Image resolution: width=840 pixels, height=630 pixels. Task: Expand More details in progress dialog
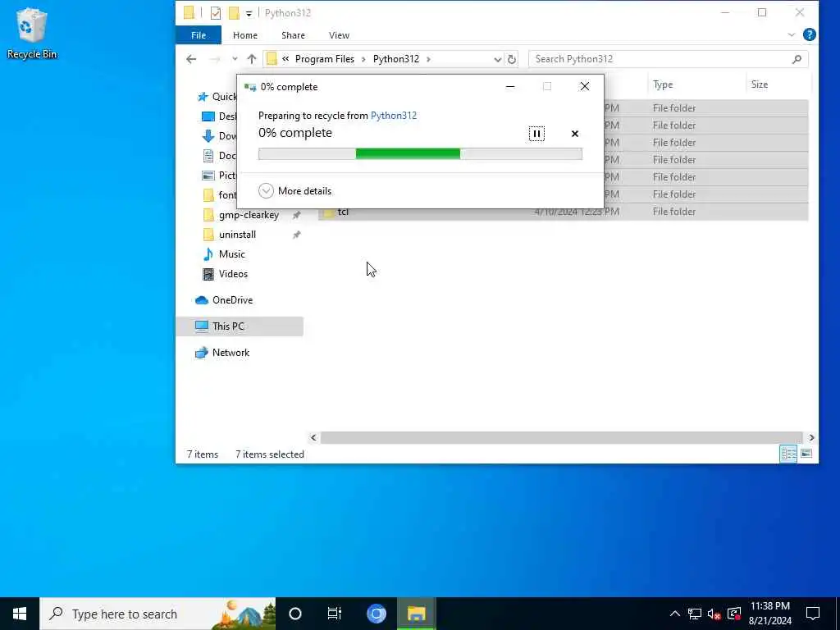pos(294,190)
